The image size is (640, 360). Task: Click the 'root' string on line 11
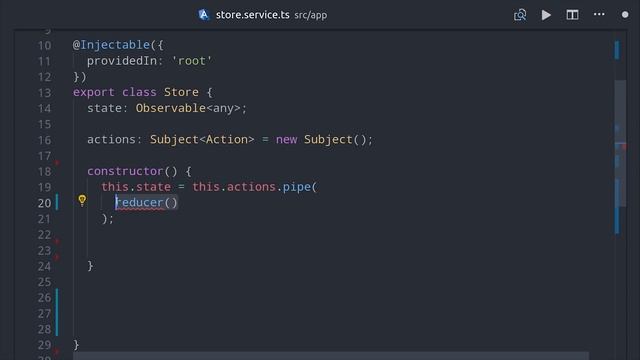click(x=191, y=61)
